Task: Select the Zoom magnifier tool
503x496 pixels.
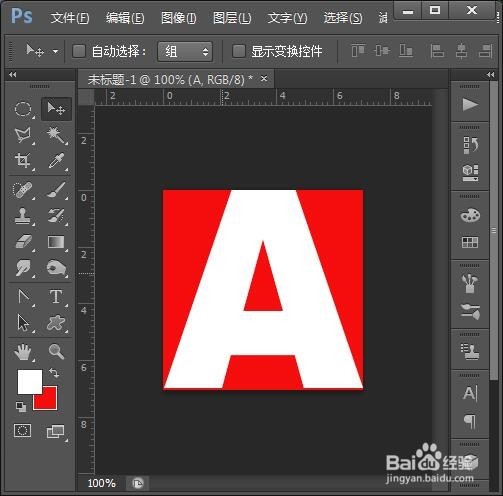Action: tap(56, 351)
